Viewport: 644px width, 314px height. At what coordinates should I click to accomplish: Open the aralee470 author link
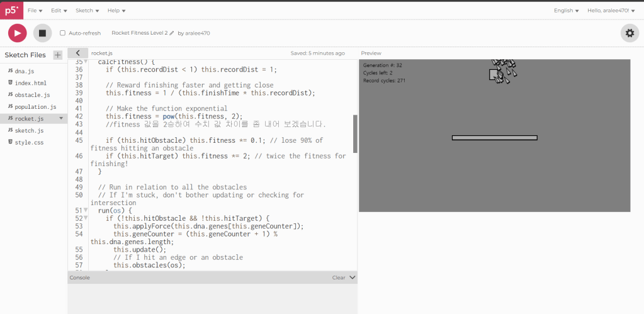point(198,33)
